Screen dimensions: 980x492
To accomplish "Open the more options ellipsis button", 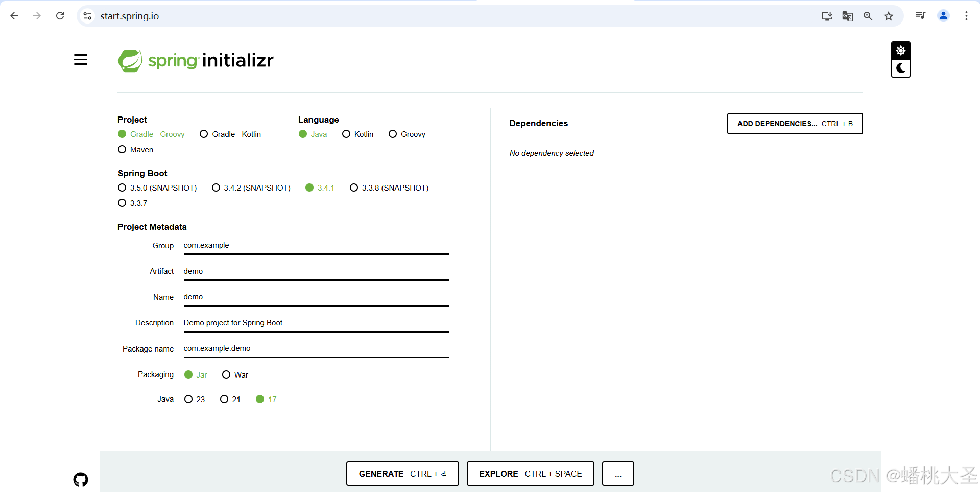I will [618, 474].
